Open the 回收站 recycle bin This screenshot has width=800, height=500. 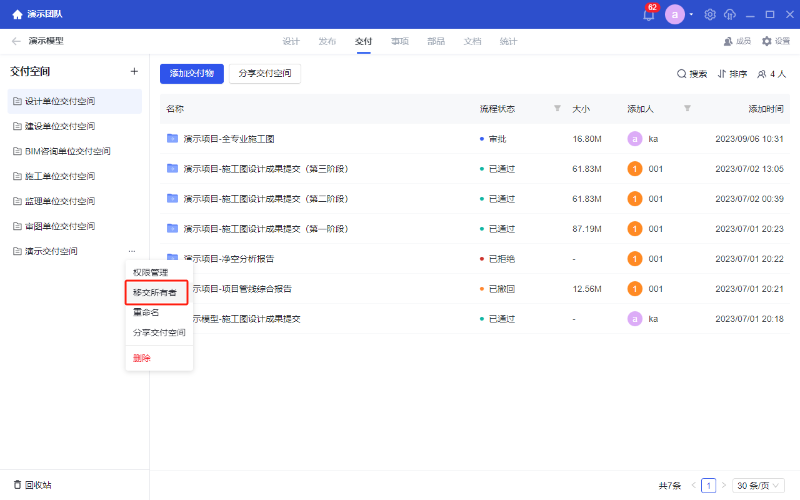(32, 485)
